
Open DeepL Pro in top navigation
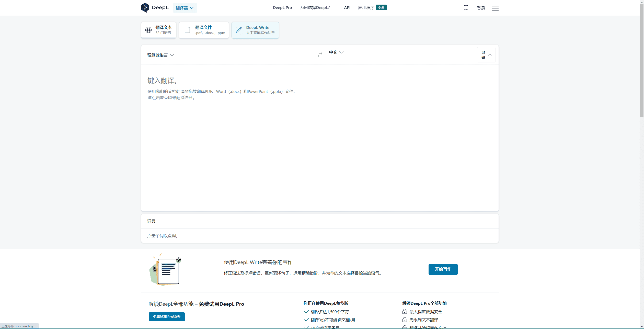(x=282, y=8)
